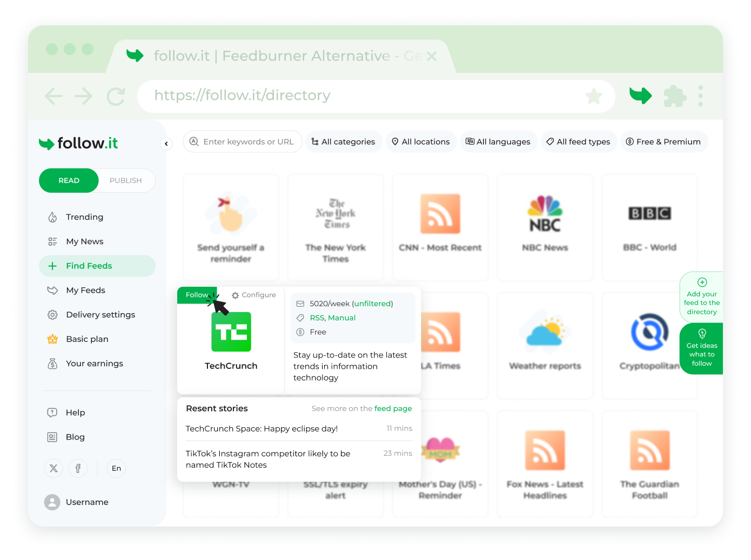
Task: Click Configure on the TechCrunch card
Action: (x=254, y=295)
